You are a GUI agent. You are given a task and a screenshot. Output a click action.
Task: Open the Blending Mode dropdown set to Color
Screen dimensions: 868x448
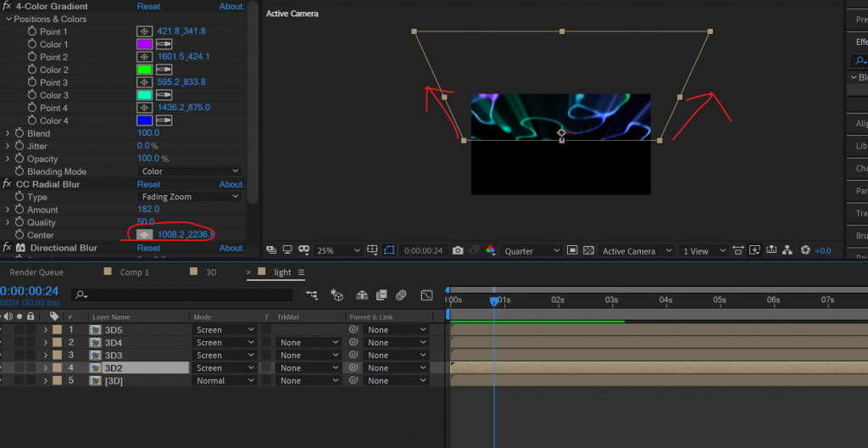click(189, 171)
